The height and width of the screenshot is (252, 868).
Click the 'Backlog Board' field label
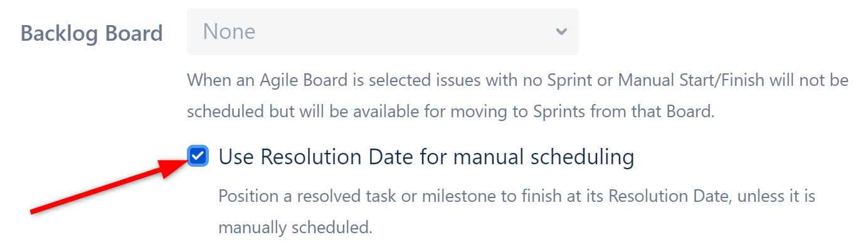tap(92, 33)
